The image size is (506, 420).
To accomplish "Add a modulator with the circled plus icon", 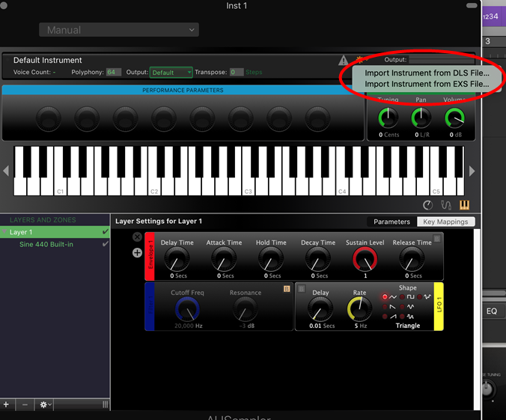I will [x=137, y=253].
